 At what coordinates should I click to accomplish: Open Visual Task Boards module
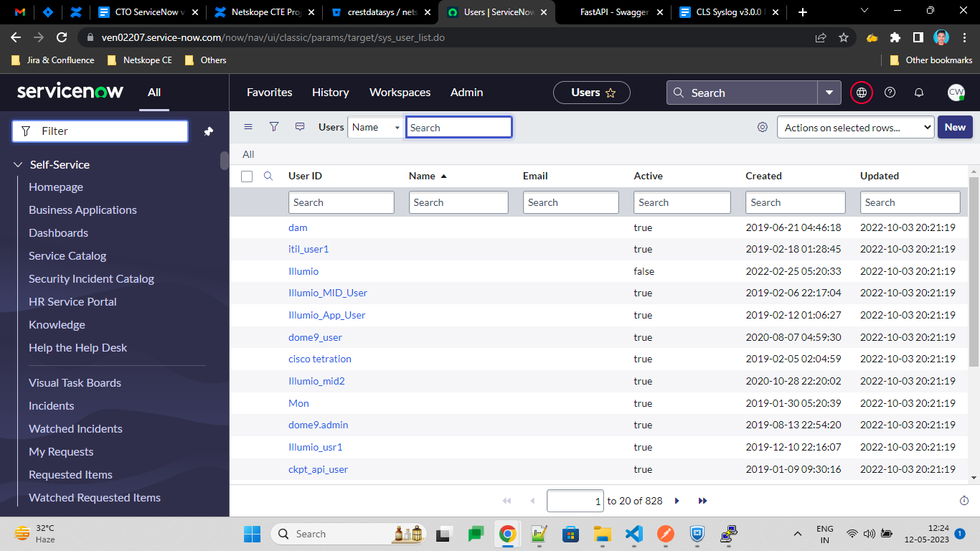pyautogui.click(x=75, y=383)
